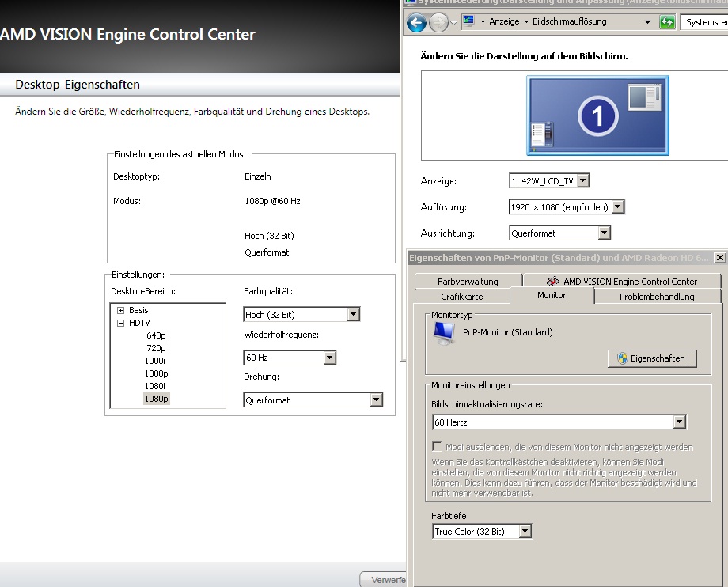This screenshot has width=728, height=587.
Task: Select 1080i in Desktop-Bereich list
Action: coord(155,386)
